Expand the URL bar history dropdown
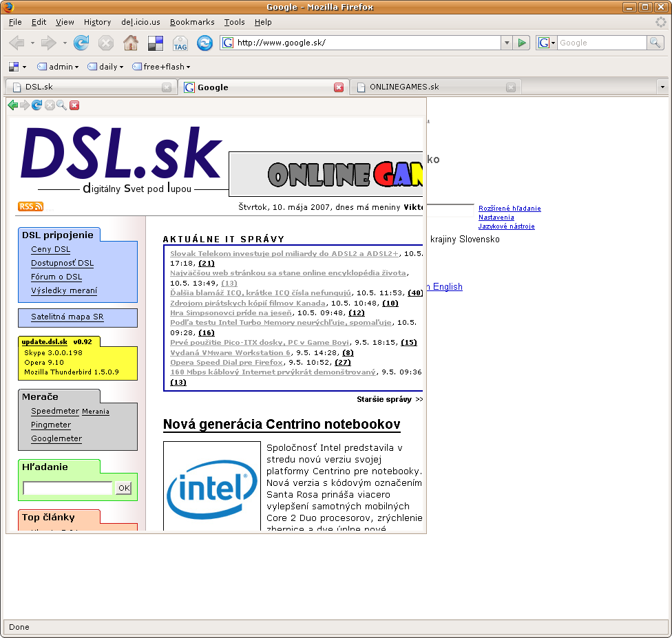The height and width of the screenshot is (638, 672). pos(507,43)
